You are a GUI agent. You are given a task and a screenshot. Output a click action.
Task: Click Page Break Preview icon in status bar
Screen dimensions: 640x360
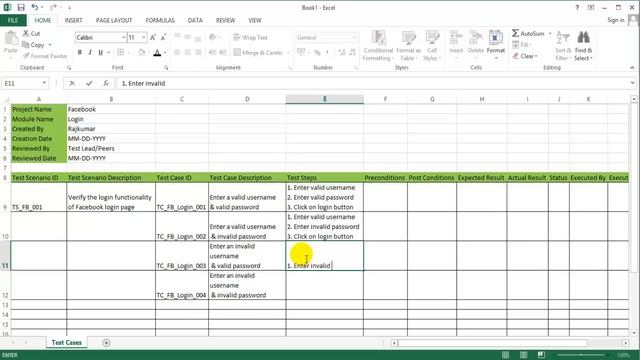[541, 355]
